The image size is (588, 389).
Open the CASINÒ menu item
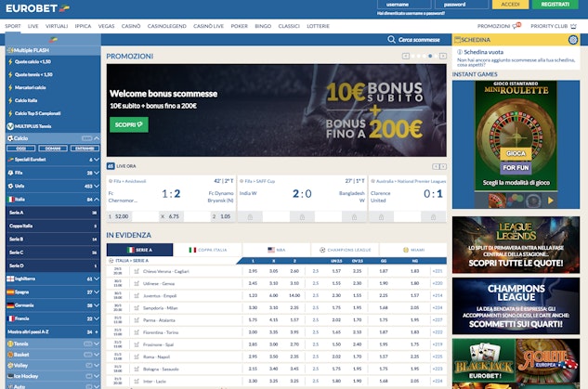(x=131, y=26)
